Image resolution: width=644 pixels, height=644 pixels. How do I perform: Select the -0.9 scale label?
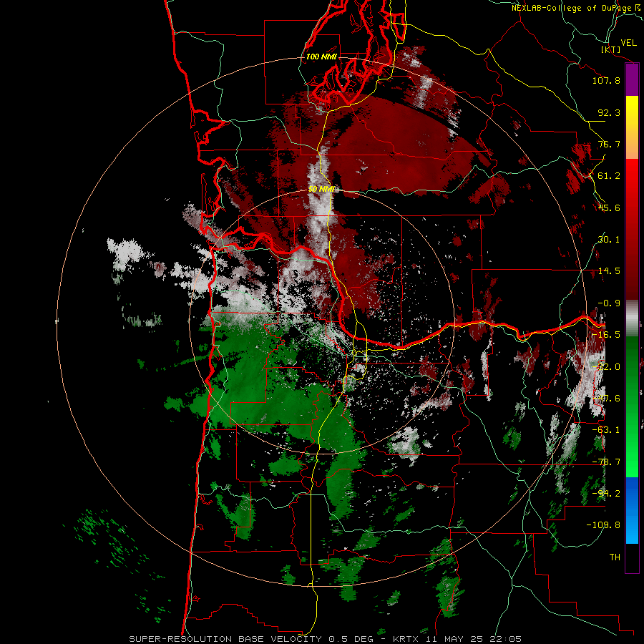pyautogui.click(x=609, y=303)
